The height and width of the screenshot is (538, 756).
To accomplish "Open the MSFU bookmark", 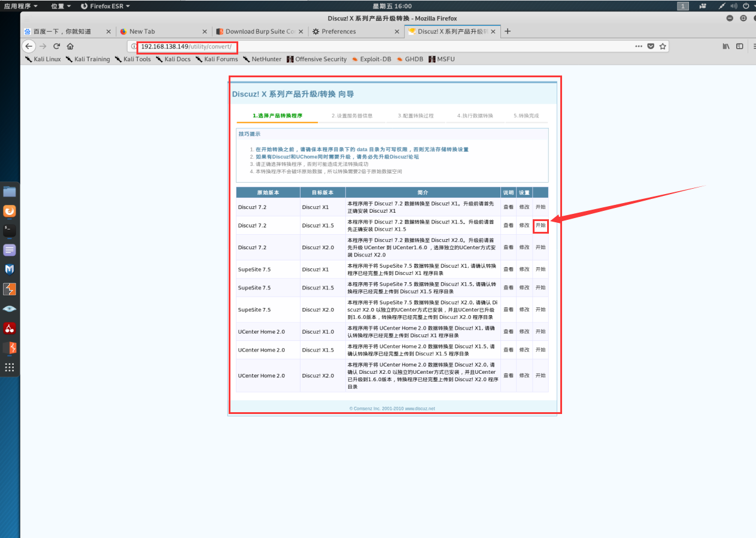I will click(442, 59).
